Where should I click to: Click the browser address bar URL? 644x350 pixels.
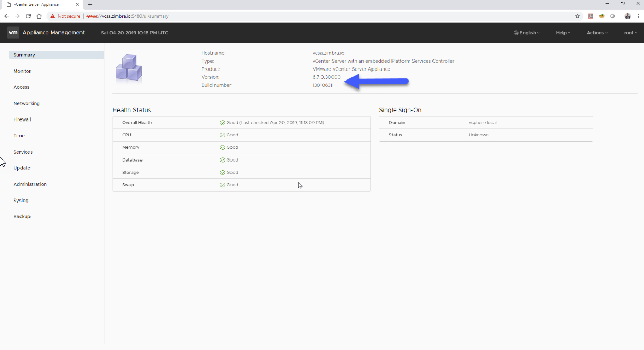tap(127, 16)
